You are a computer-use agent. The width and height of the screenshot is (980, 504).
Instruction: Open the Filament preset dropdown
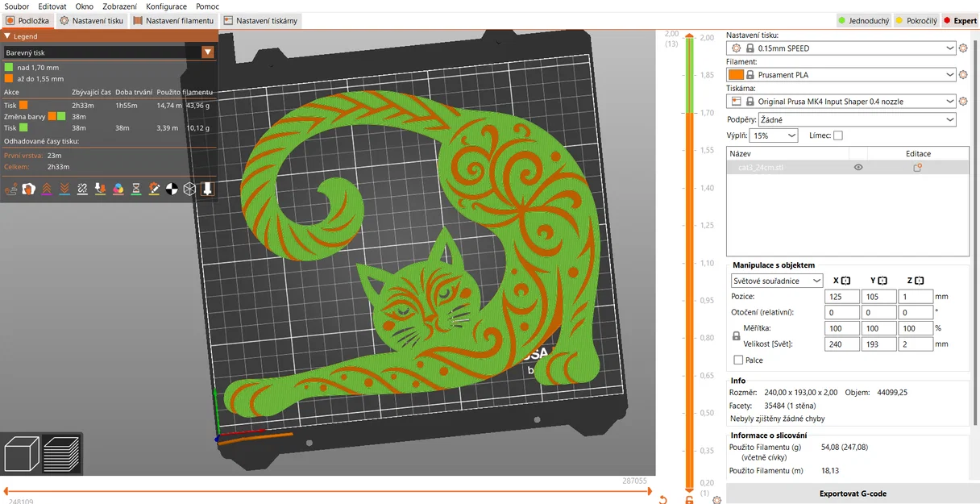click(841, 75)
